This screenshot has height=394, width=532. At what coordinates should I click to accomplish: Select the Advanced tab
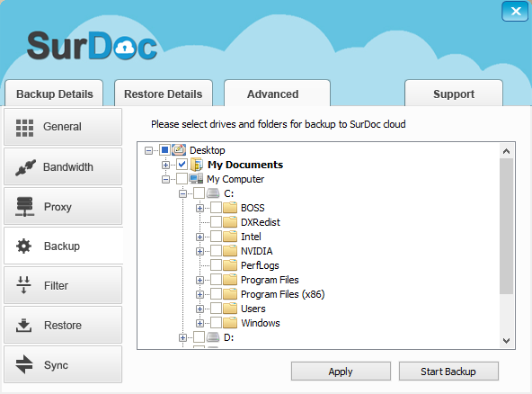click(277, 94)
